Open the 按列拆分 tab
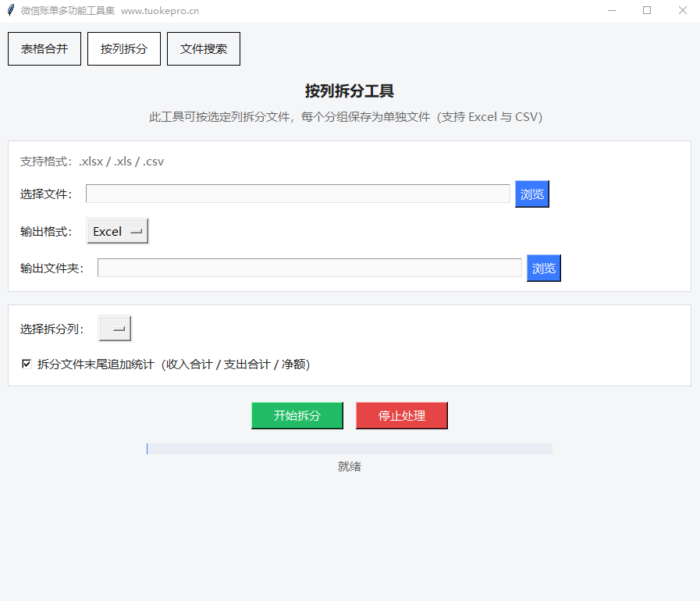The height and width of the screenshot is (601, 700). coord(124,48)
